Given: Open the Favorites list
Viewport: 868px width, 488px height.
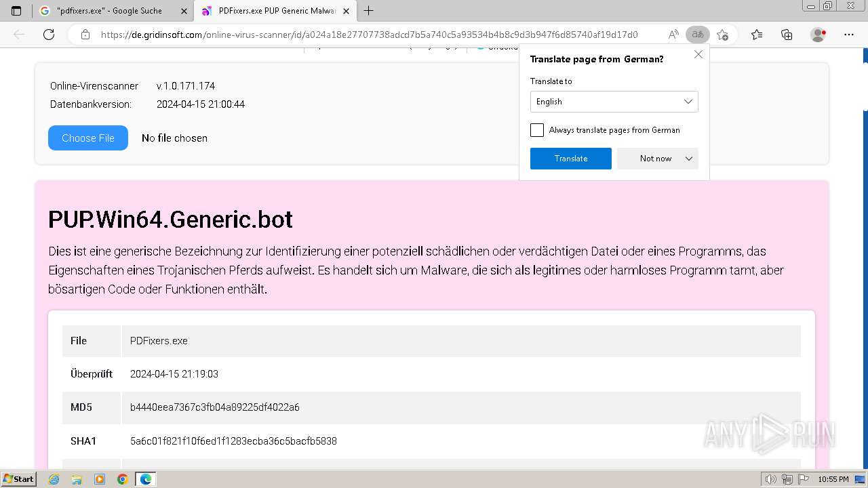Looking at the screenshot, I should [x=757, y=35].
